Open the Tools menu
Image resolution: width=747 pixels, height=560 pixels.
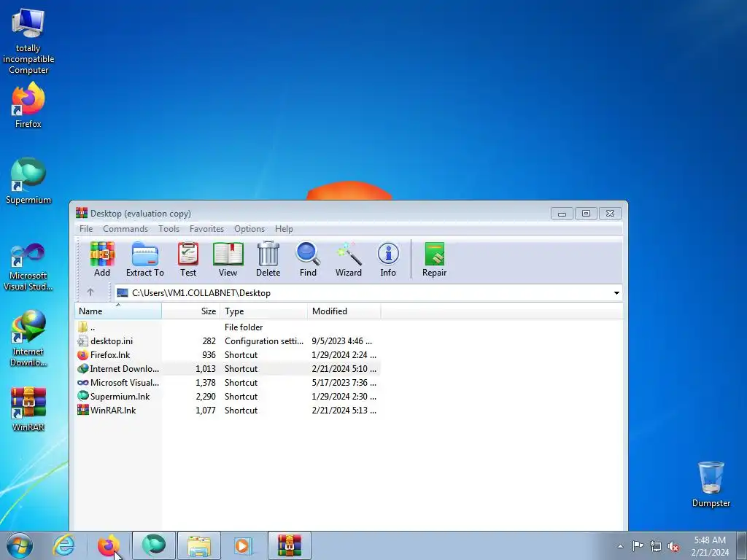(x=169, y=228)
